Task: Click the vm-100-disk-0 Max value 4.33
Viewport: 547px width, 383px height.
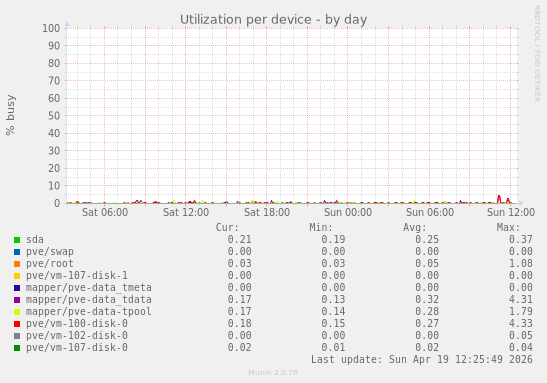Action: pos(520,323)
